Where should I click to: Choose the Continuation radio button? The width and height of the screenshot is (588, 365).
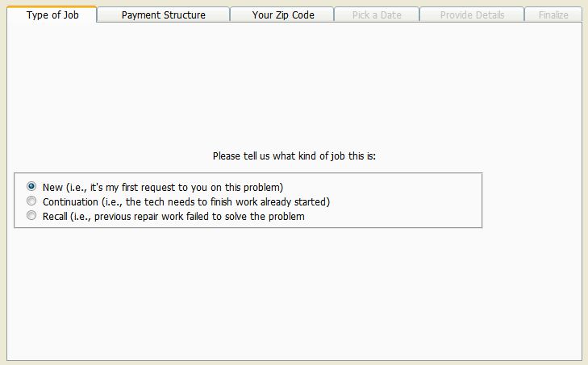click(31, 201)
